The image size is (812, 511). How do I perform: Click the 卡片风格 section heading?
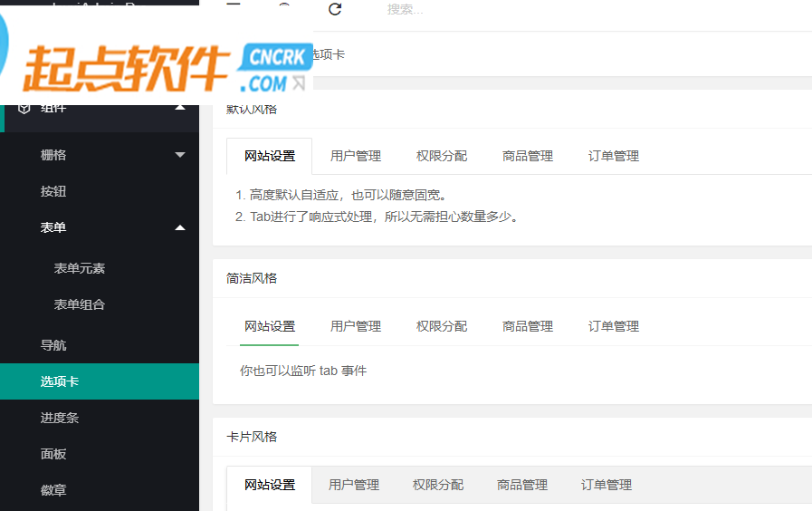tap(251, 437)
